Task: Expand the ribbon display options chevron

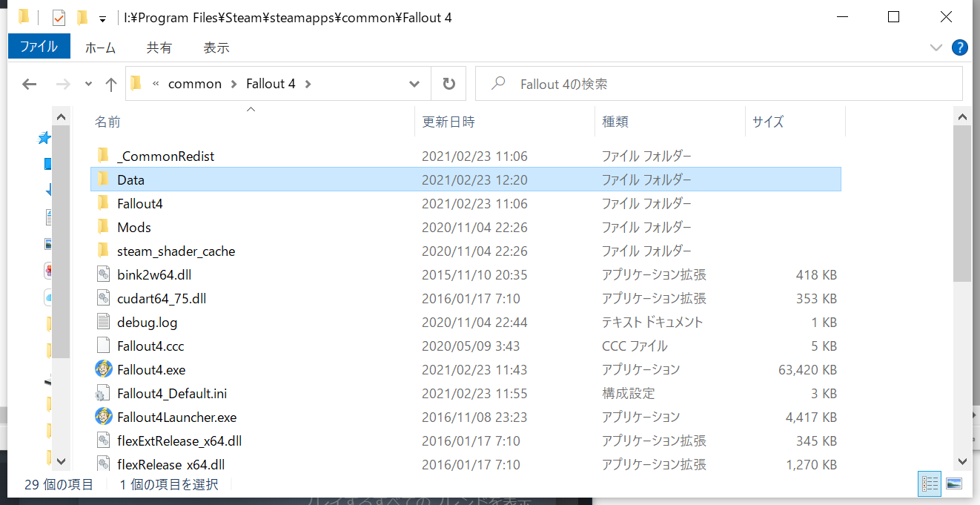Action: [x=936, y=47]
